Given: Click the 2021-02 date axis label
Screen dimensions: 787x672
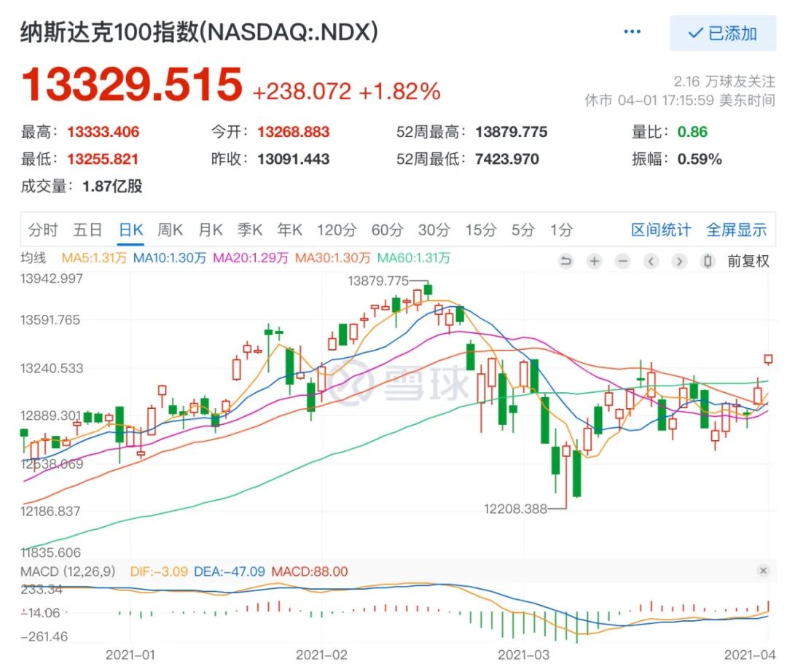Looking at the screenshot, I should 321,655.
